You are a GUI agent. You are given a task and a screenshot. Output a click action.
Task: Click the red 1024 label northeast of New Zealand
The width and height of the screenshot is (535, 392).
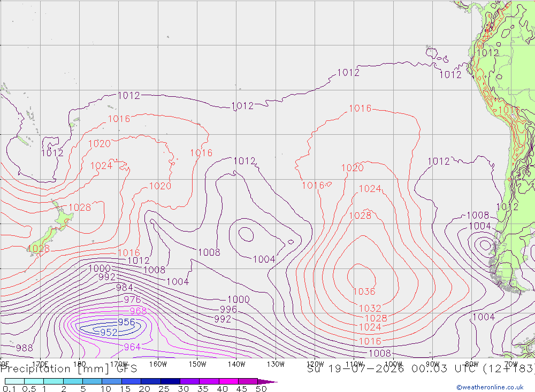(101, 165)
